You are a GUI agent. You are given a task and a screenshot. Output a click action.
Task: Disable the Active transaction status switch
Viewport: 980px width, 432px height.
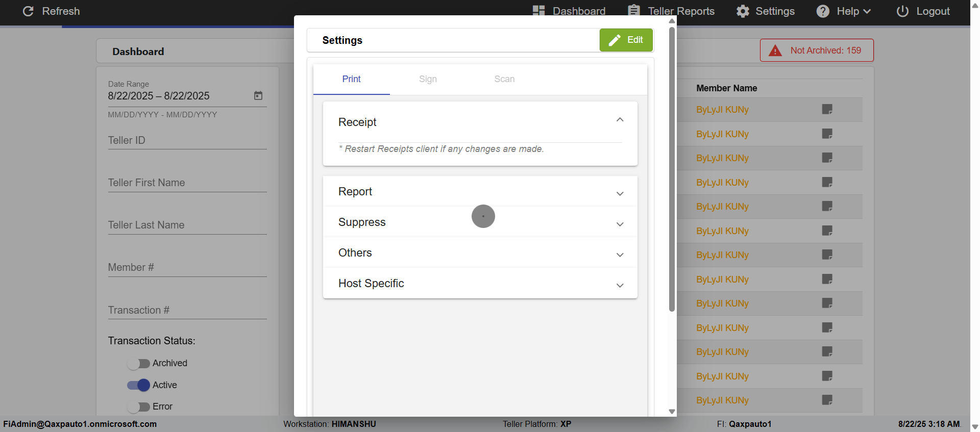pos(138,385)
